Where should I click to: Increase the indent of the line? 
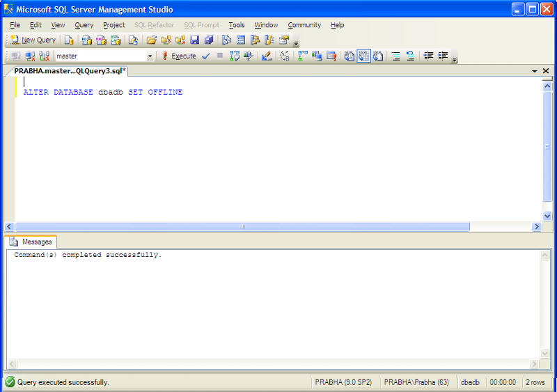(x=443, y=56)
